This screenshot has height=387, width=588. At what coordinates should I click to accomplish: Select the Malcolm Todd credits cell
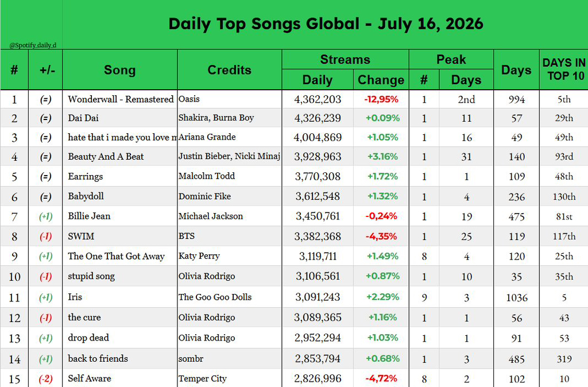point(229,176)
